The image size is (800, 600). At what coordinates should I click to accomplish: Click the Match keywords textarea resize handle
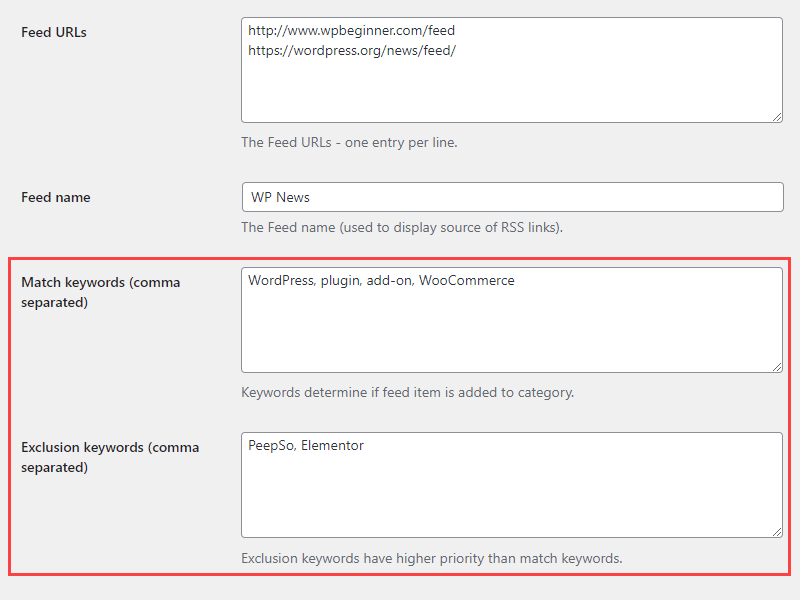[x=776, y=366]
